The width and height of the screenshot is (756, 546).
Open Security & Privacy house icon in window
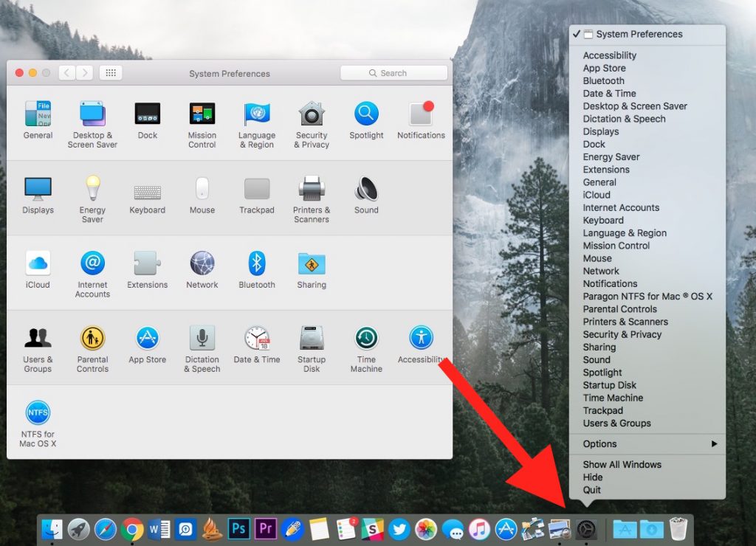pos(312,114)
